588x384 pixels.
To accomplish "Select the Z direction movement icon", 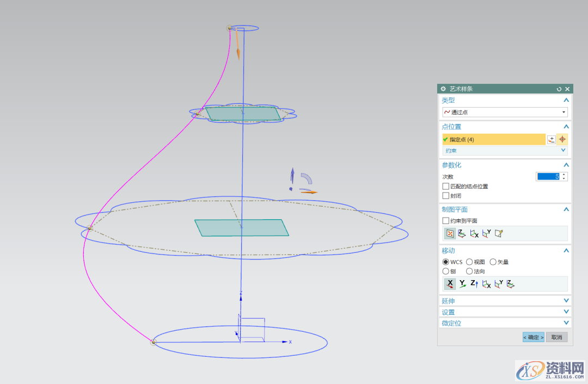I will click(x=474, y=284).
